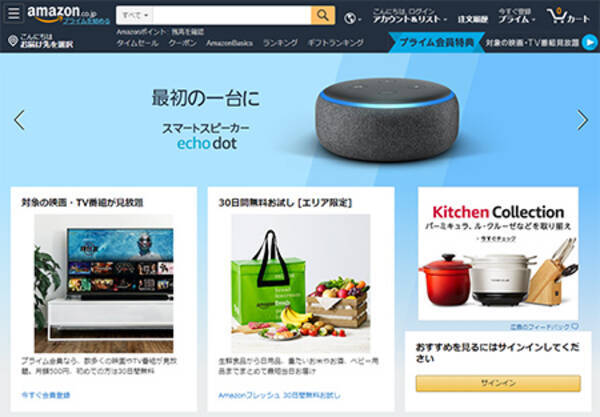
Task: Click Amazonフレッシュ 30日間無料お試し link
Action: 279,395
